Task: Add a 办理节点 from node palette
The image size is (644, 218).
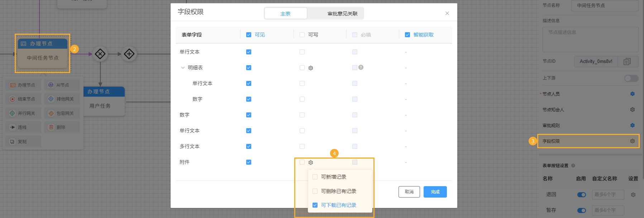Action: [23, 85]
